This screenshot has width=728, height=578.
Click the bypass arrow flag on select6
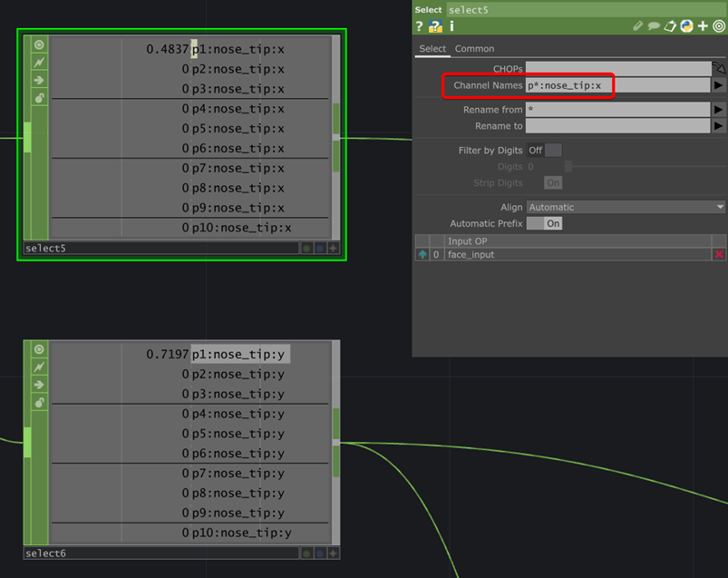coord(39,385)
